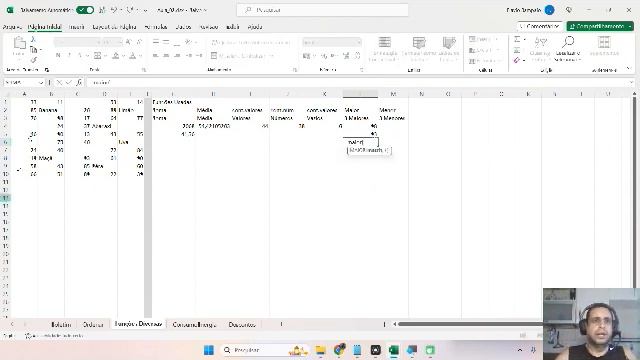Click the Add-ins (Suplementos) icon

[x=604, y=42]
